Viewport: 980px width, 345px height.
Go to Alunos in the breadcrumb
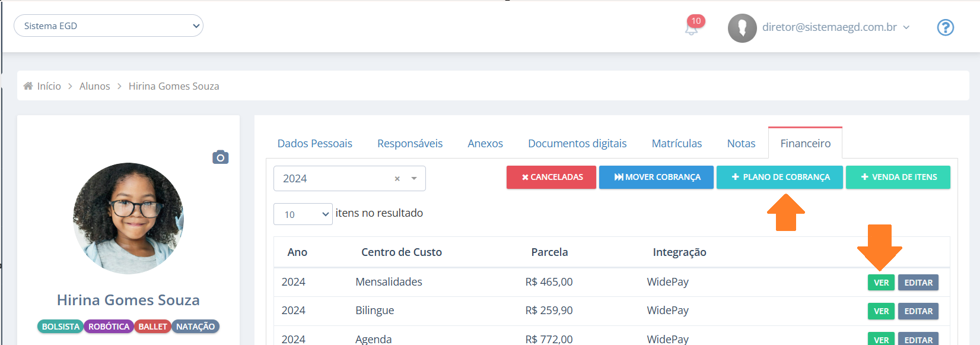pyautogui.click(x=95, y=86)
